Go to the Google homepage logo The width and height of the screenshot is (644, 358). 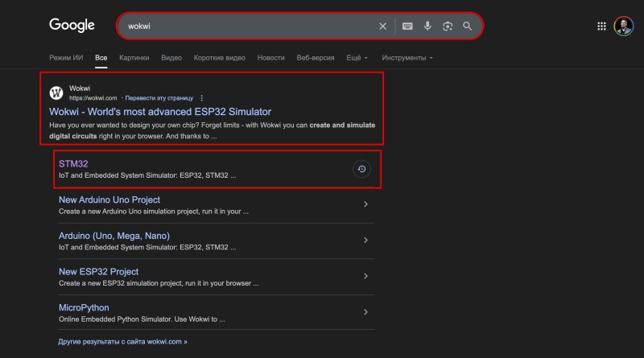[72, 25]
